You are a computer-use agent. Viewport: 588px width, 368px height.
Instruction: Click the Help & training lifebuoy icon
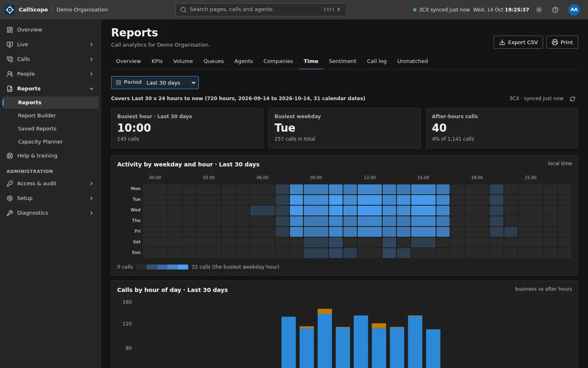pyautogui.click(x=10, y=156)
